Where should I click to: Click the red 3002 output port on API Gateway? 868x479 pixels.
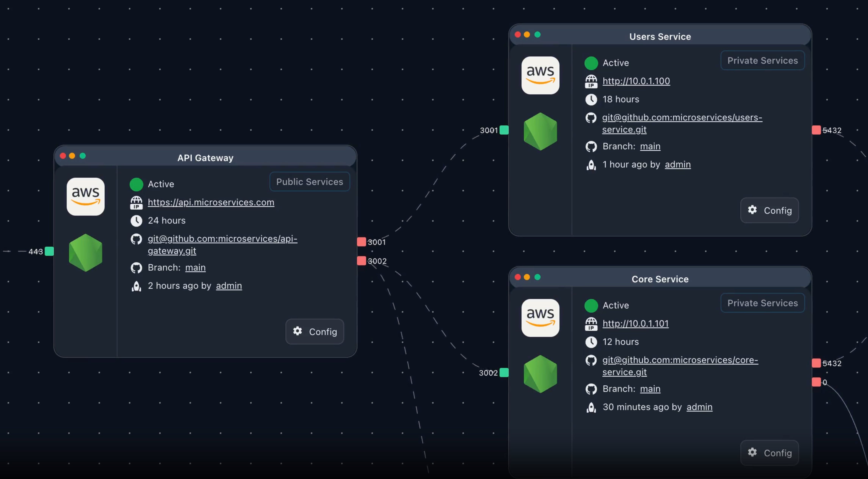pyautogui.click(x=361, y=261)
